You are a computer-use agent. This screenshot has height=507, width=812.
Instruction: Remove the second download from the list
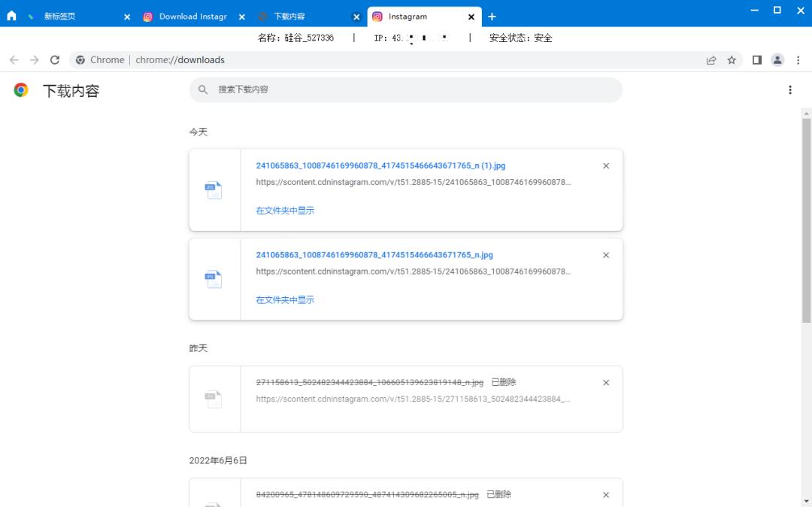point(606,255)
